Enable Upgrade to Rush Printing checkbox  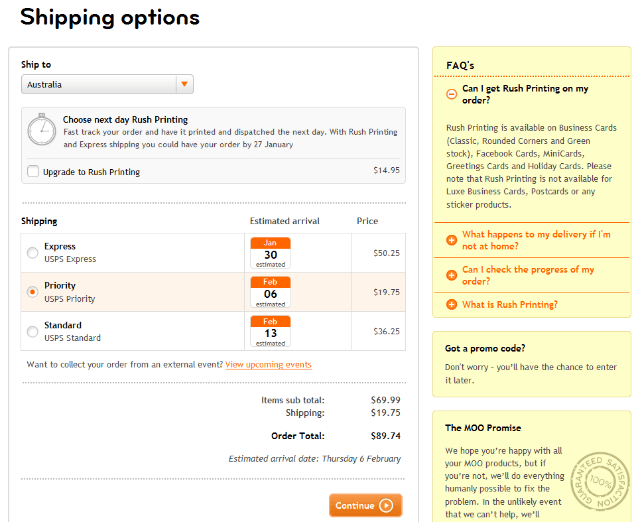coord(34,171)
